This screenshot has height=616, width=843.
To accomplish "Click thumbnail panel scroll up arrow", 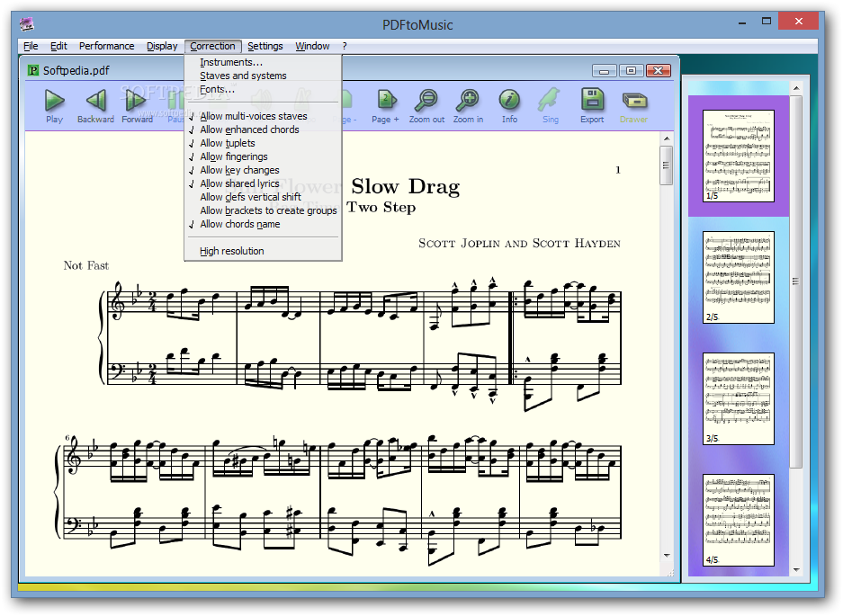I will tap(796, 87).
